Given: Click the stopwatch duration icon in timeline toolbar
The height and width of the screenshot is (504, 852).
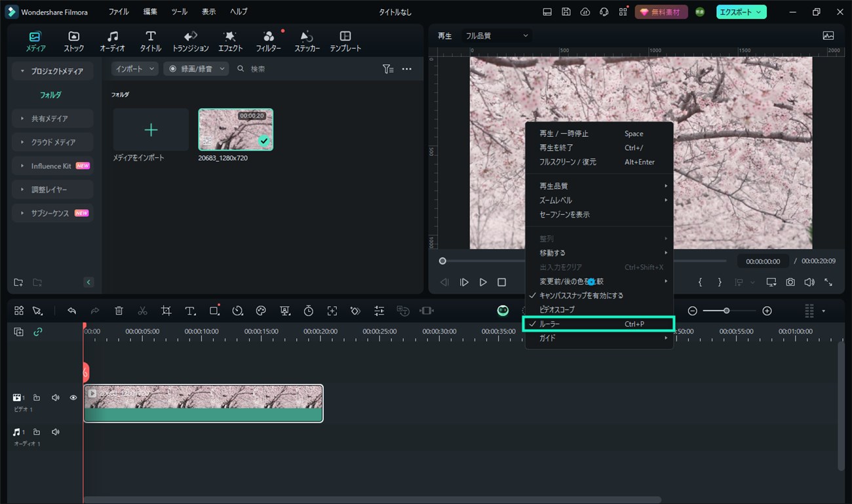Looking at the screenshot, I should coord(308,311).
